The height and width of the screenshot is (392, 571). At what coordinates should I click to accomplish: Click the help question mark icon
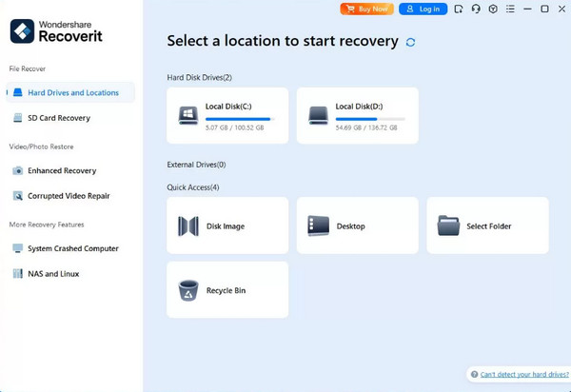point(474,374)
